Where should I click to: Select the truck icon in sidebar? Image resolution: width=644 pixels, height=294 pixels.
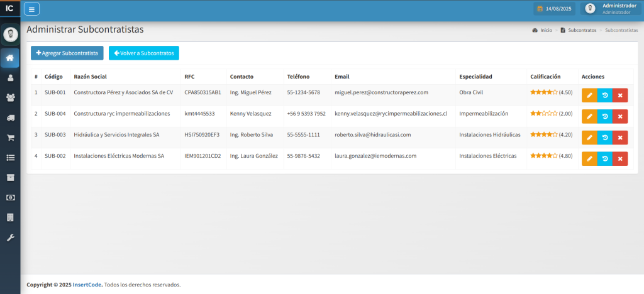coord(10,117)
